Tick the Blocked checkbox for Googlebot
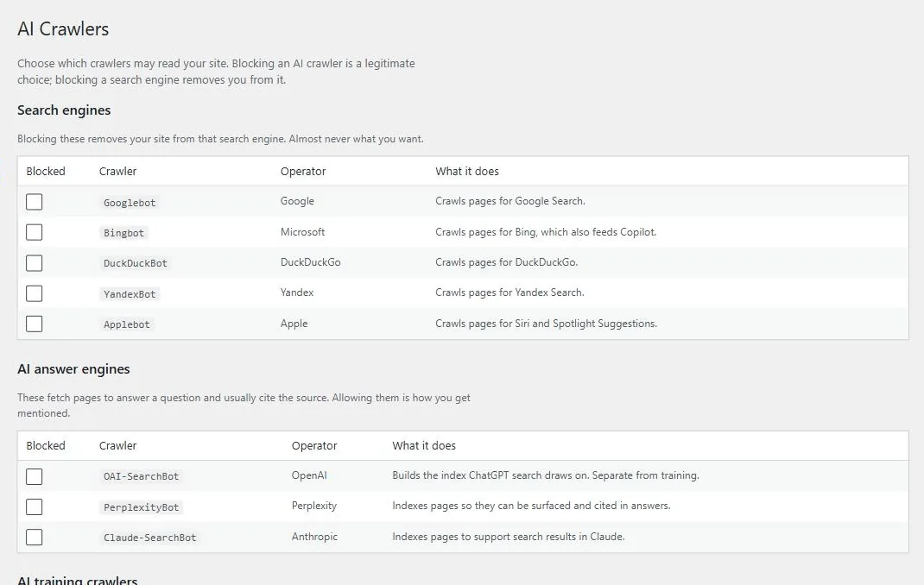Image resolution: width=924 pixels, height=585 pixels. tap(35, 202)
